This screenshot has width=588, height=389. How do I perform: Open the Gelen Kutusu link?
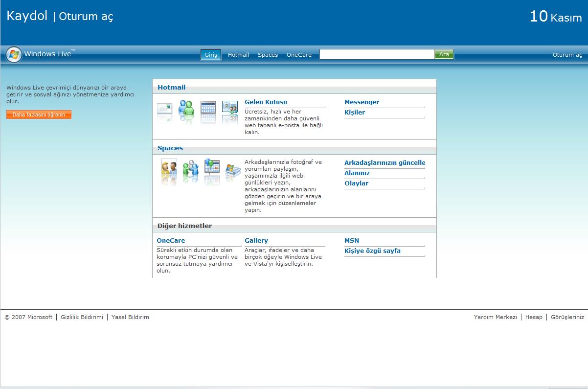tap(266, 102)
